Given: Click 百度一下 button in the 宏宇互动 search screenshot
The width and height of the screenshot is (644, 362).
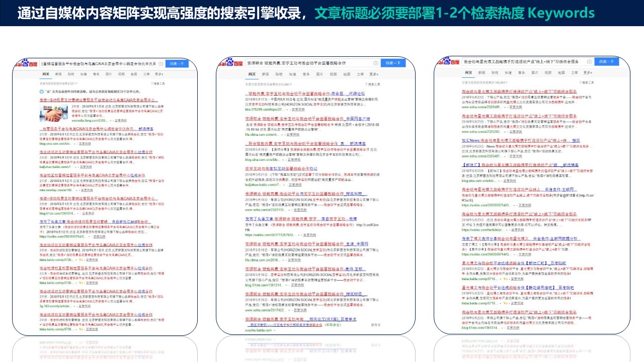Looking at the screenshot, I should 393,63.
